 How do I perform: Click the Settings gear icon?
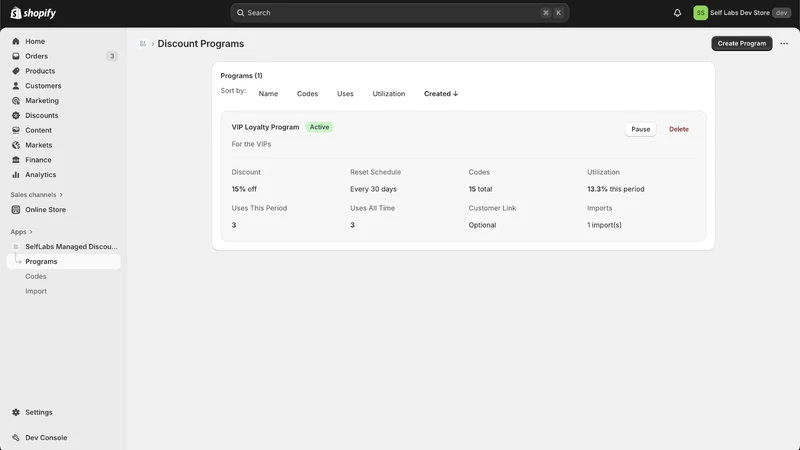pyautogui.click(x=16, y=412)
